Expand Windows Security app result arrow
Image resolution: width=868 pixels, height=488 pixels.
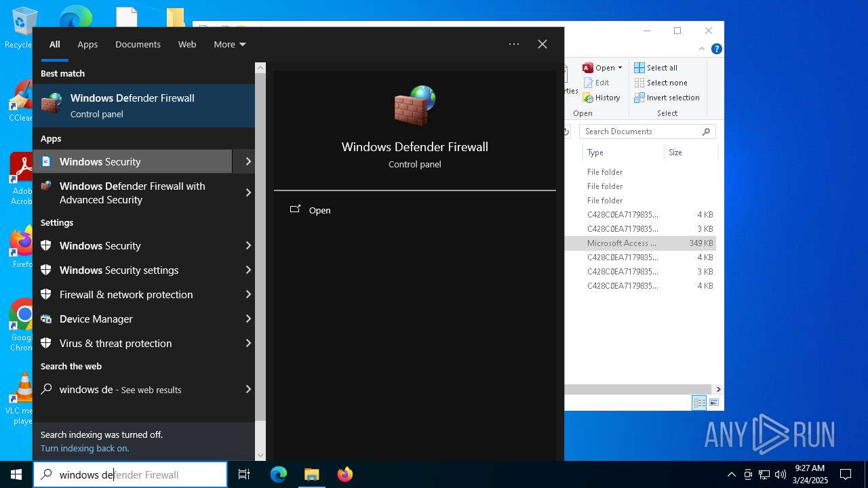tap(248, 161)
